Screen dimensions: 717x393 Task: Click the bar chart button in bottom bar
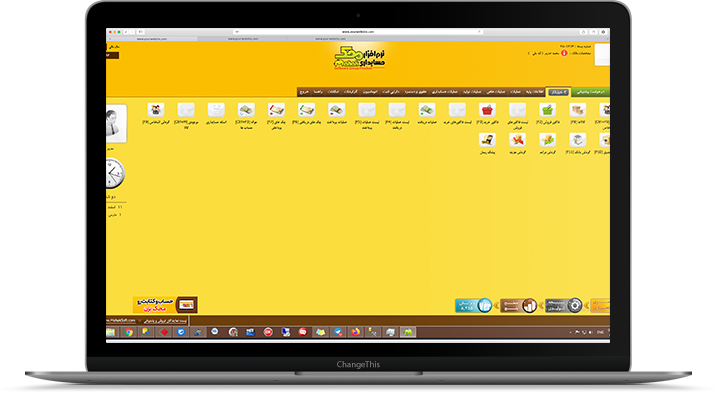pos(519,305)
